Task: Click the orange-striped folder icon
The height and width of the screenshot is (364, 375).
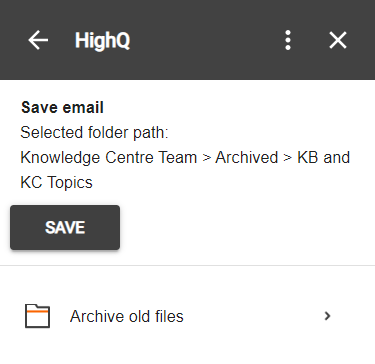Action: [x=37, y=316]
